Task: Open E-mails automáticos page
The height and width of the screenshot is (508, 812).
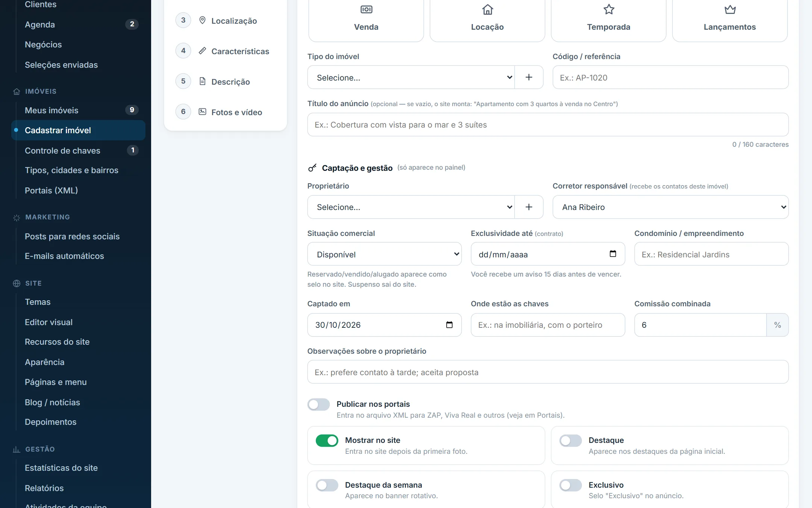Action: 78,256
